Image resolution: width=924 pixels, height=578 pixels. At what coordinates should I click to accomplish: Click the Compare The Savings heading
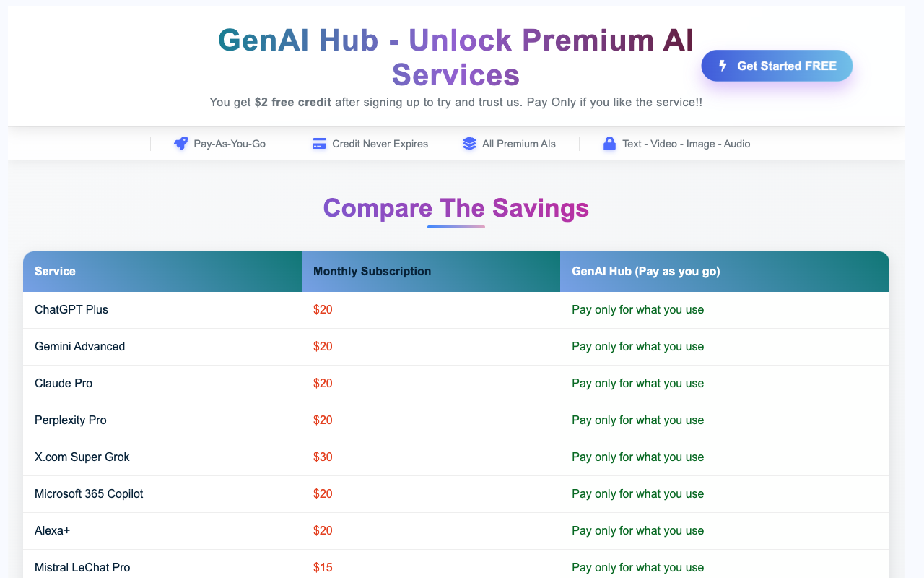point(456,208)
